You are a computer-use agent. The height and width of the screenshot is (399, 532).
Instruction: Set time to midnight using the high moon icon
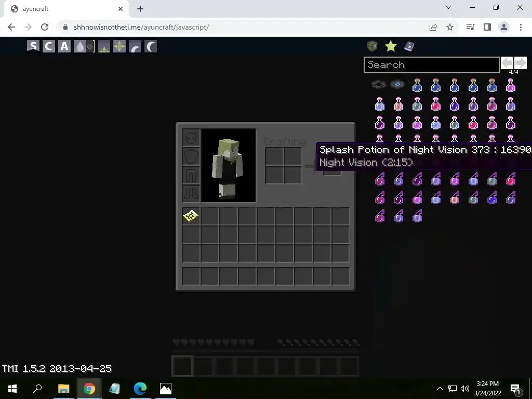[151, 46]
